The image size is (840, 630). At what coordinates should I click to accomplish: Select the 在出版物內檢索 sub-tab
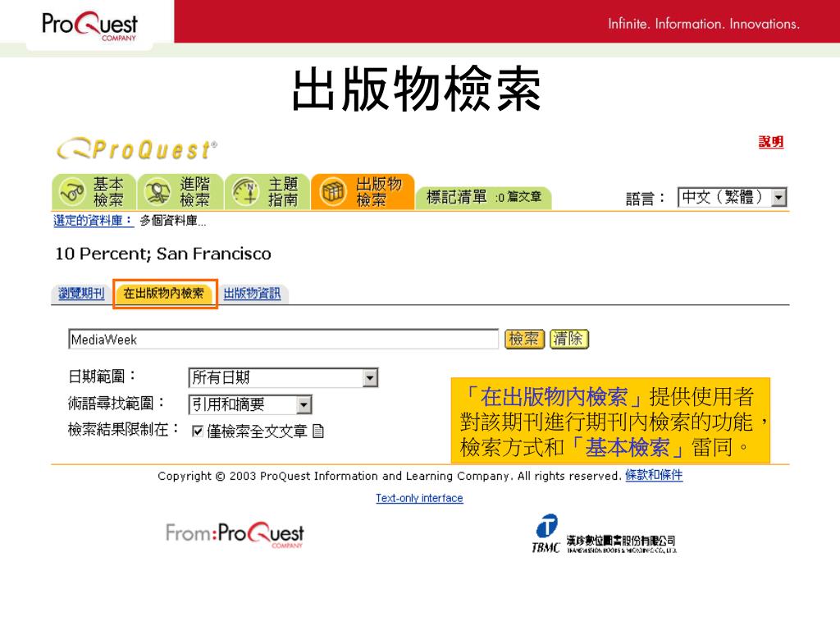tap(164, 294)
